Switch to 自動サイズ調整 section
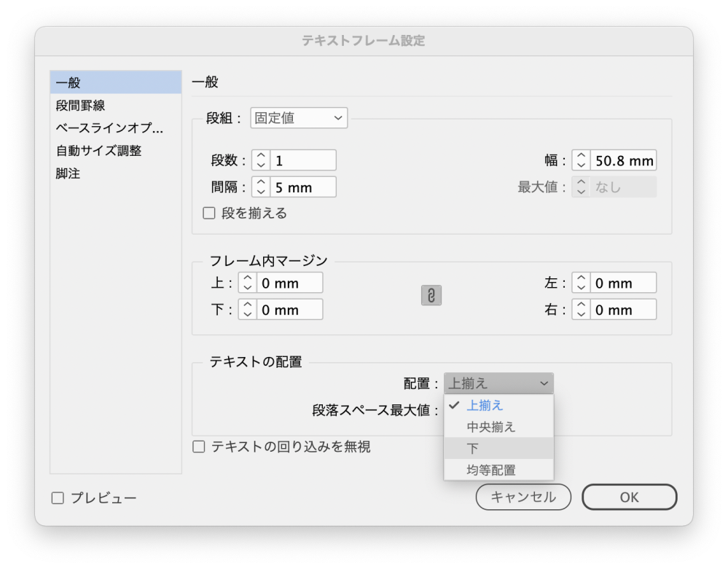The height and width of the screenshot is (569, 728). (98, 151)
